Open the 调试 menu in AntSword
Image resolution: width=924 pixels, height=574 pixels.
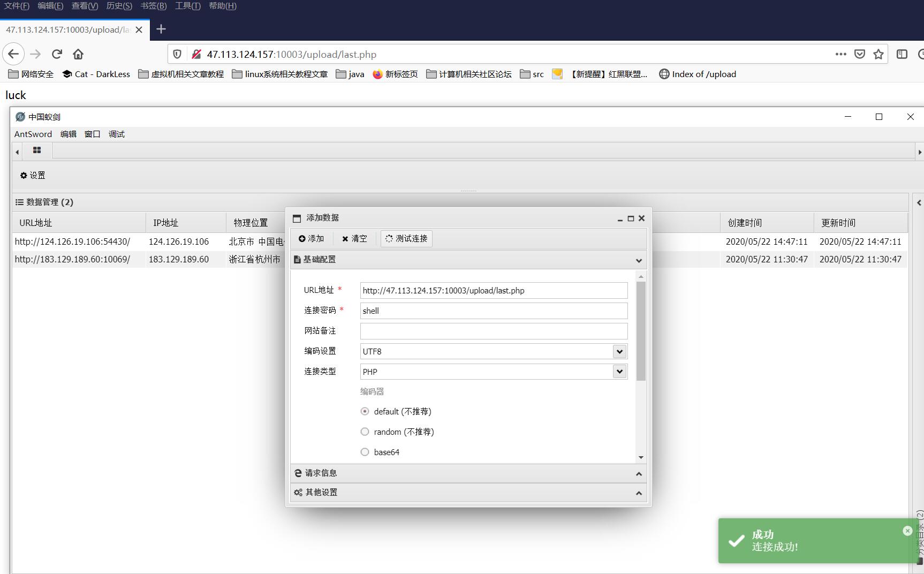(116, 134)
